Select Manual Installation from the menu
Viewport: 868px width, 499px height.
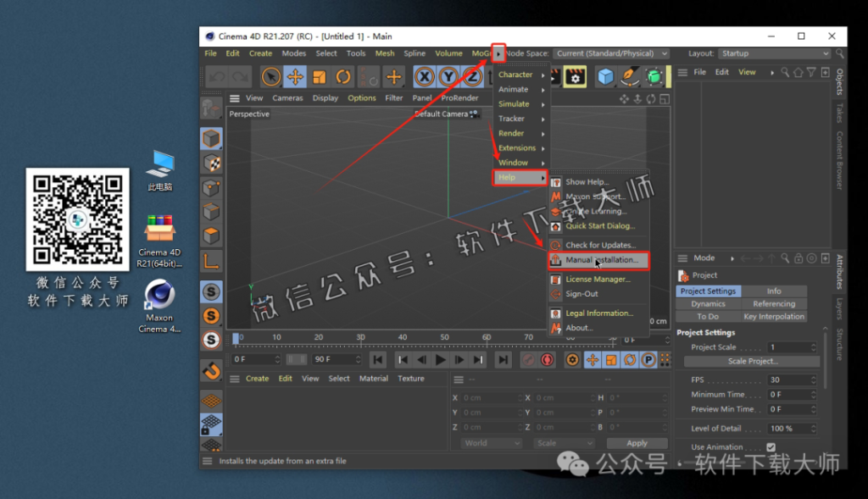click(600, 260)
